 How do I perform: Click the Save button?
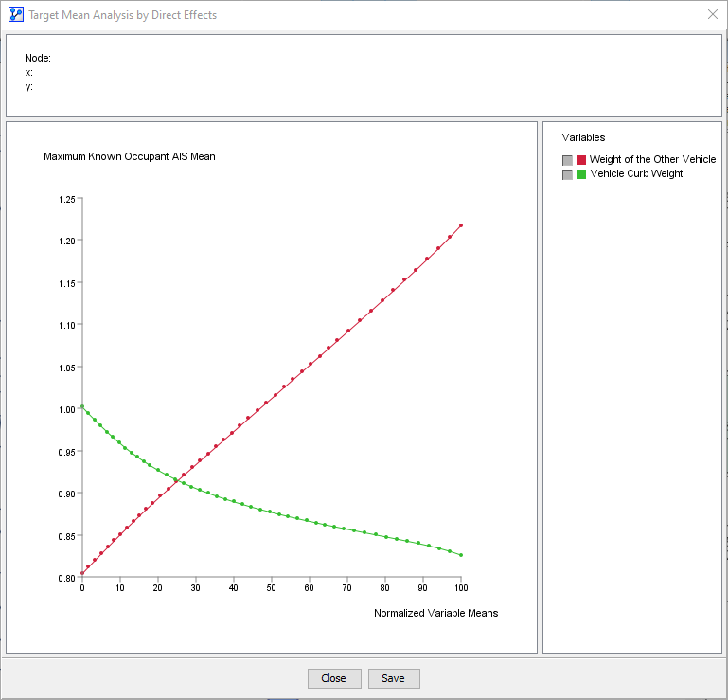point(394,678)
